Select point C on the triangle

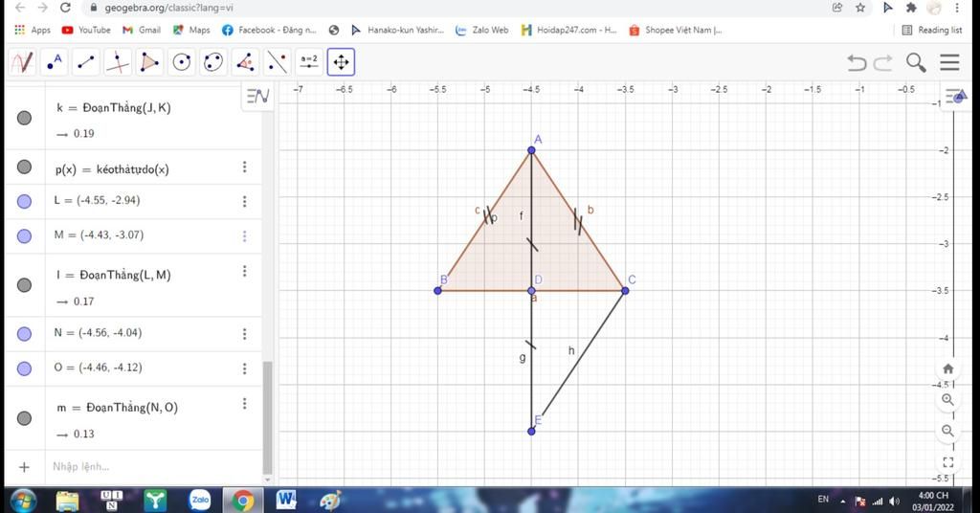pos(625,291)
